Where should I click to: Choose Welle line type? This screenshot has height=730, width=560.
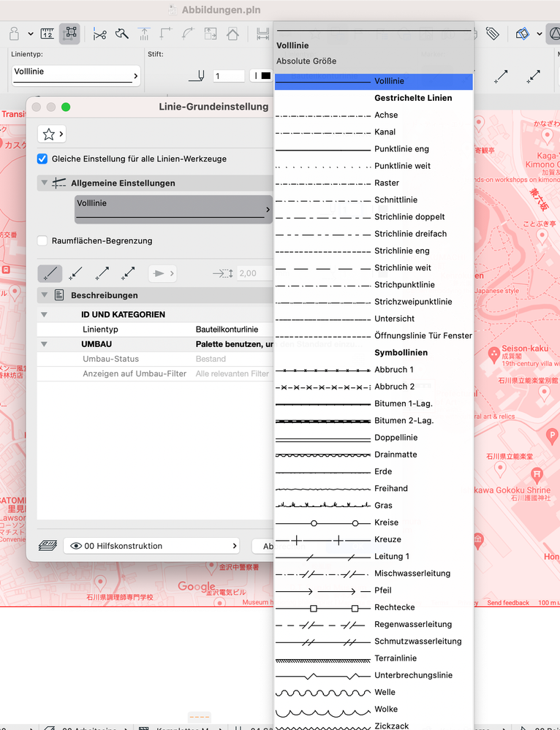(x=374, y=692)
